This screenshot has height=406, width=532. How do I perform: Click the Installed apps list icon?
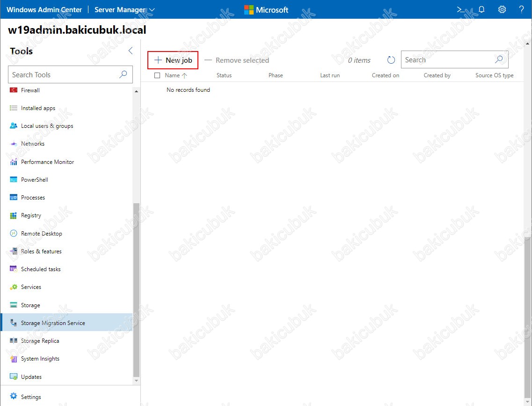(x=14, y=108)
